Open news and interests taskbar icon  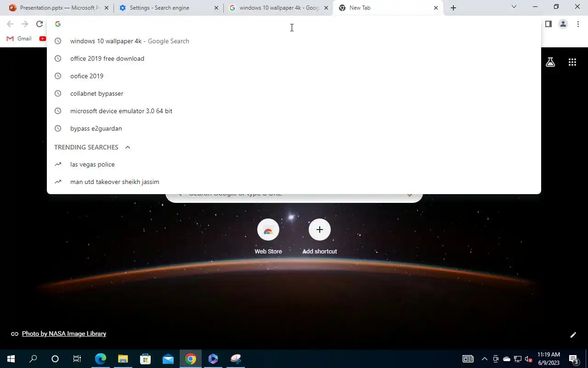tap(468, 359)
